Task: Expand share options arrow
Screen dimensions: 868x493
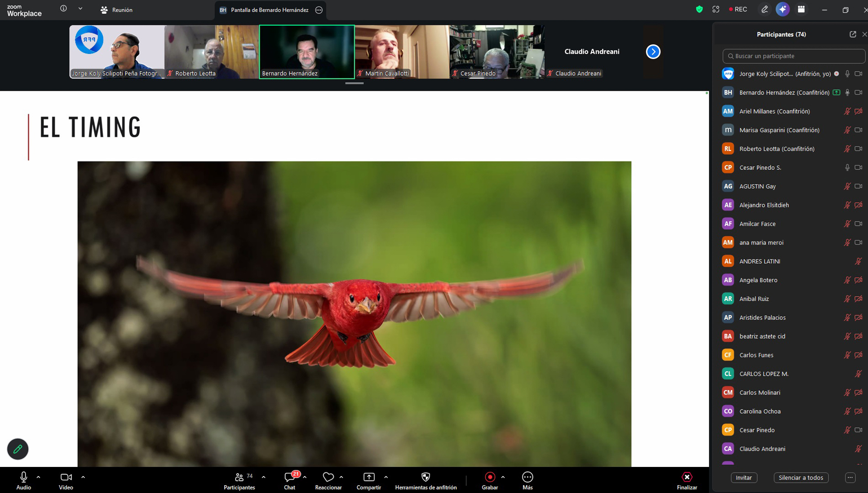Action: [x=386, y=477]
